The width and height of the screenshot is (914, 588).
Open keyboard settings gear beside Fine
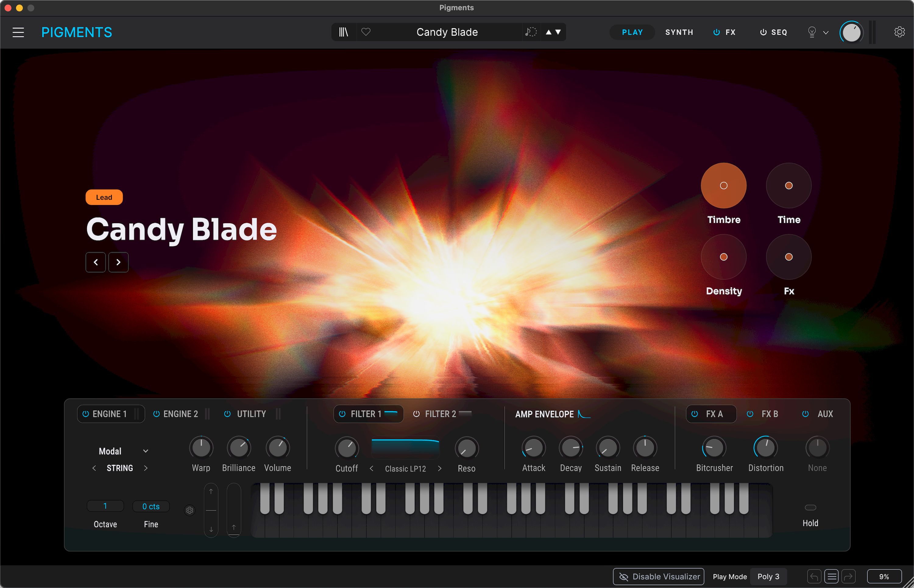(x=190, y=510)
